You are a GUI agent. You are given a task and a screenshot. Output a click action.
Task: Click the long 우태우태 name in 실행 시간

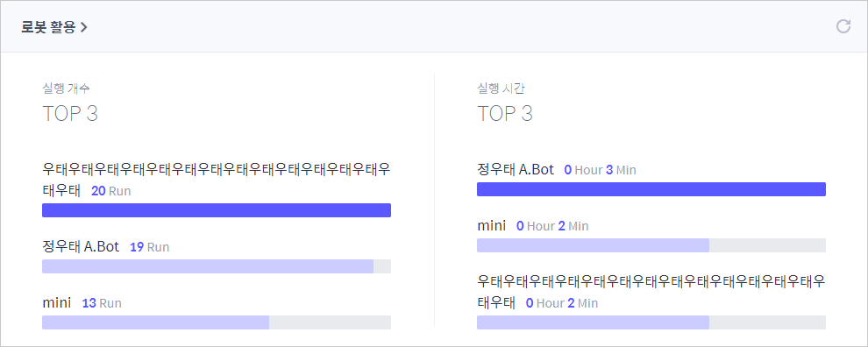tap(651, 292)
